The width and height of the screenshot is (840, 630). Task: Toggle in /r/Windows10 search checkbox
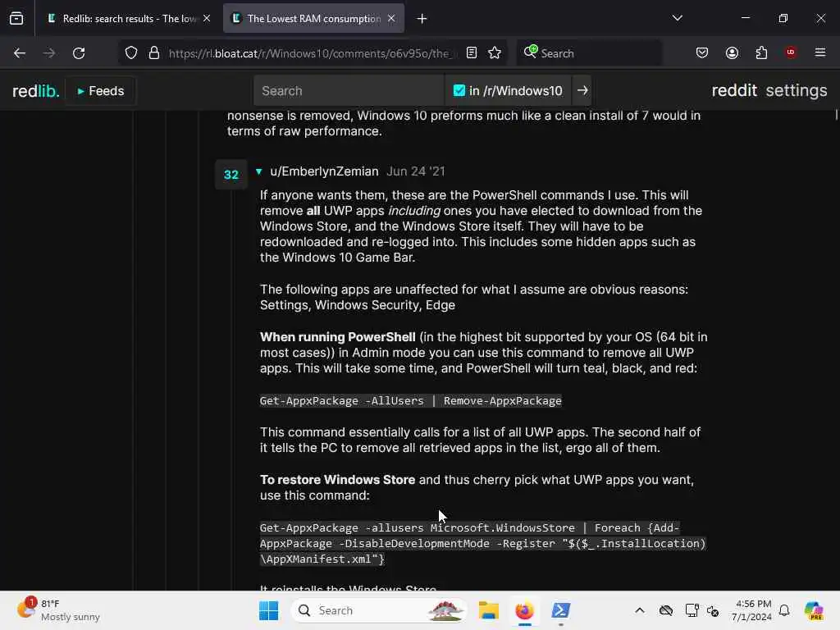(x=459, y=90)
